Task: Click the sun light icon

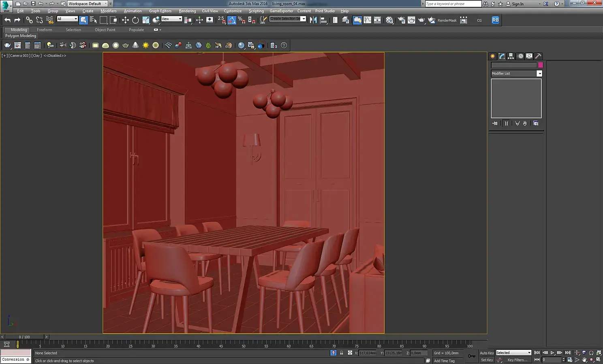Action: (x=145, y=45)
